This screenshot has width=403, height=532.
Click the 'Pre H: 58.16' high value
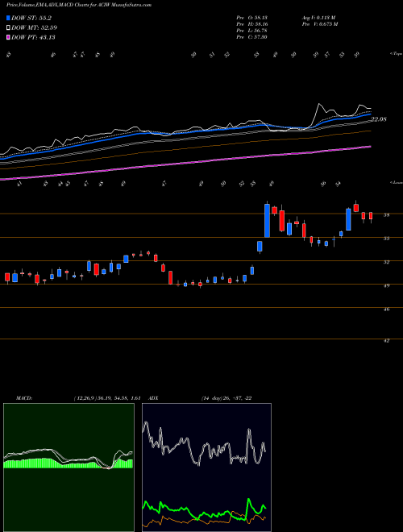(x=252, y=24)
